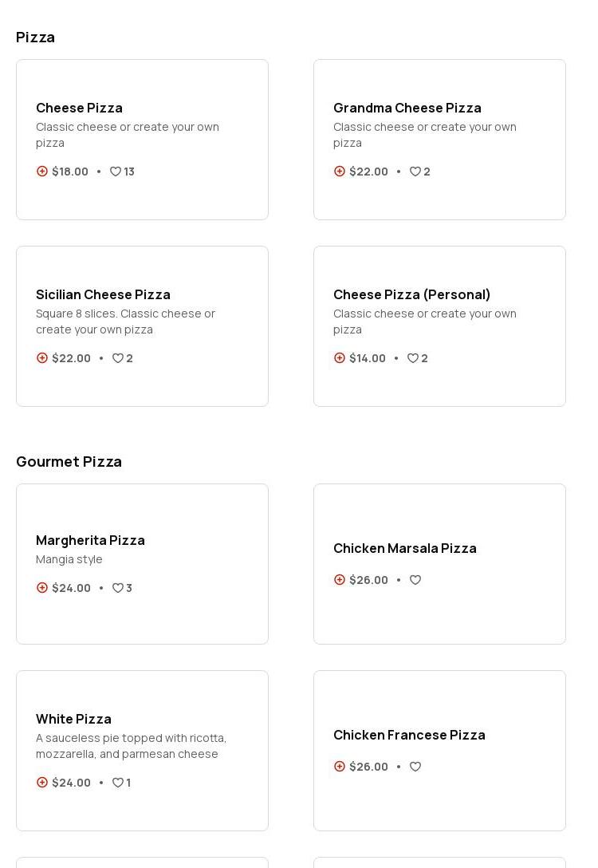Add Chicken Marsala Pizza via plus icon
Viewport: 598px width, 868px height.
(x=340, y=580)
